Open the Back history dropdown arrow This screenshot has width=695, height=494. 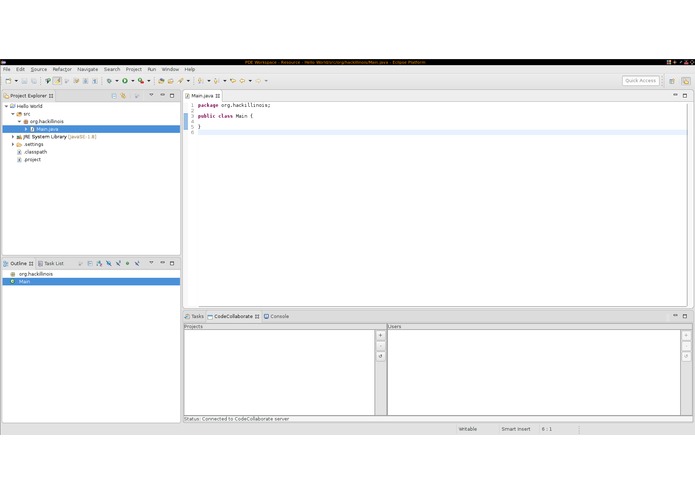tap(250, 81)
